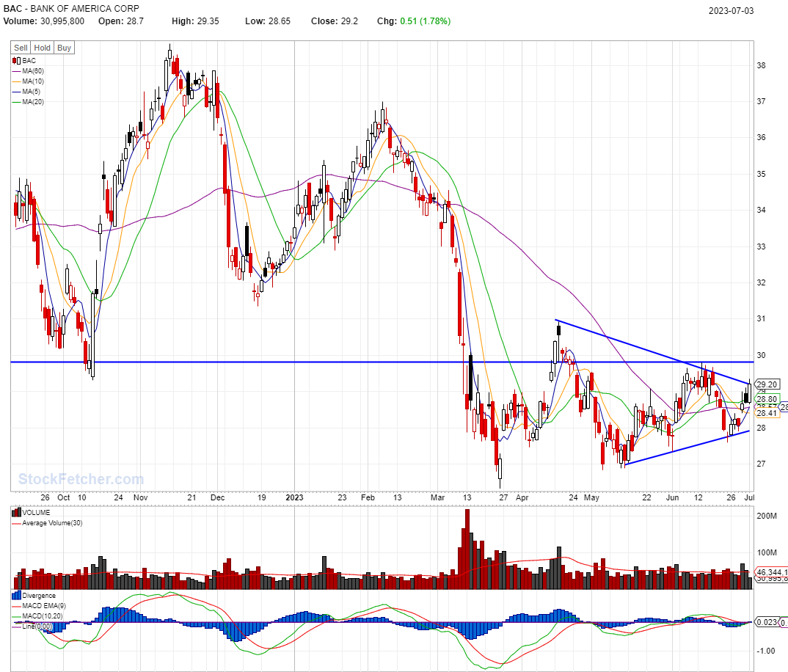Image resolution: width=788 pixels, height=672 pixels.
Task: Click the Buy button
Action: [65, 48]
